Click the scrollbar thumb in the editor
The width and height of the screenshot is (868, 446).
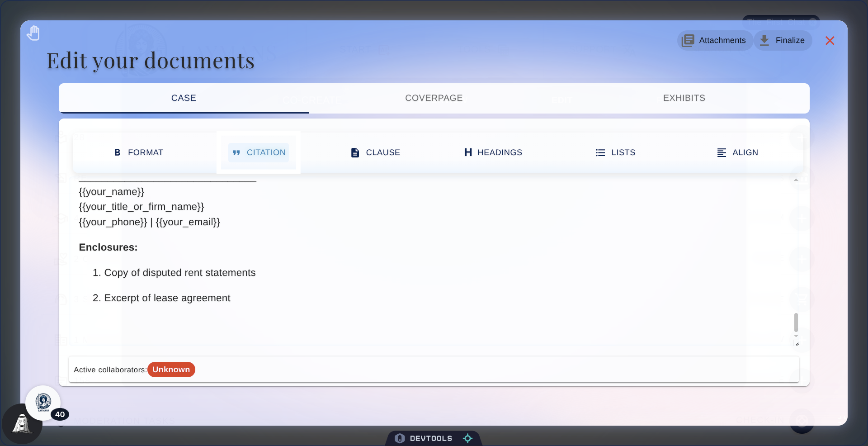796,323
